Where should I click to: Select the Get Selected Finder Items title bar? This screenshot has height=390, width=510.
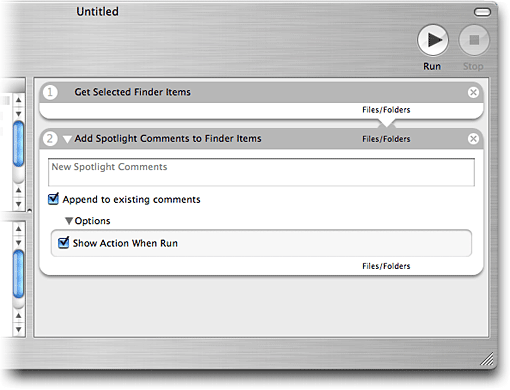[x=261, y=92]
